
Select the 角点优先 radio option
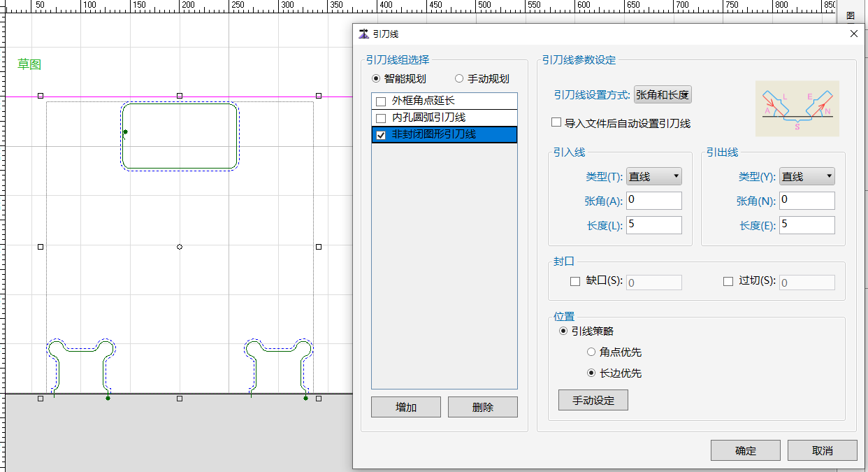[x=591, y=352]
